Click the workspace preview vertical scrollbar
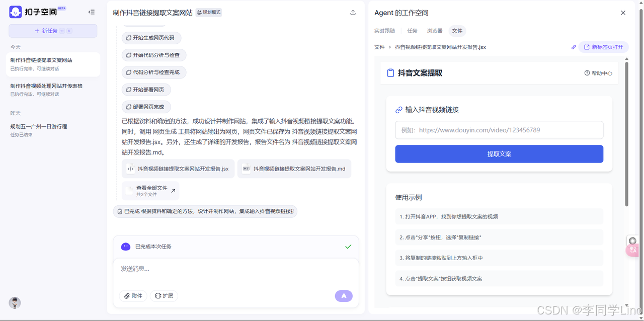This screenshot has height=321, width=644. tap(626, 133)
